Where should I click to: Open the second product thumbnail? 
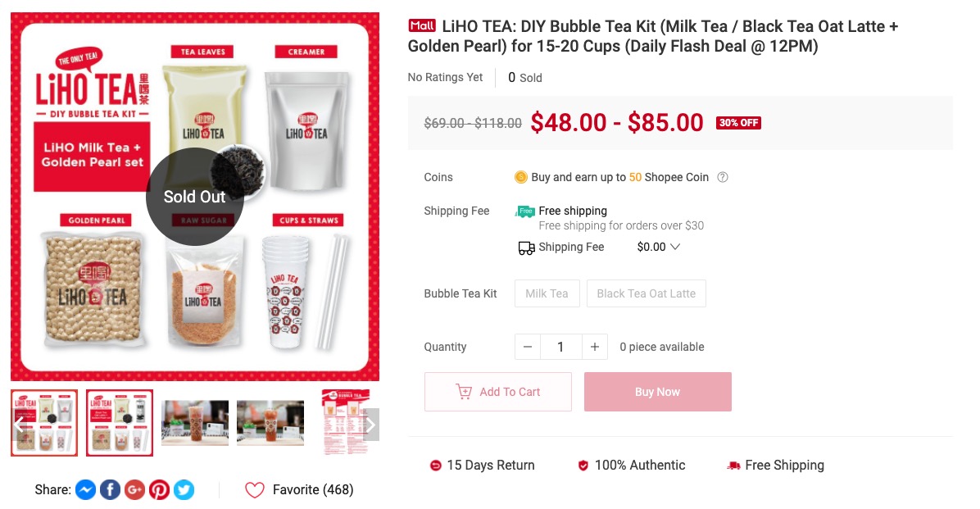(119, 423)
